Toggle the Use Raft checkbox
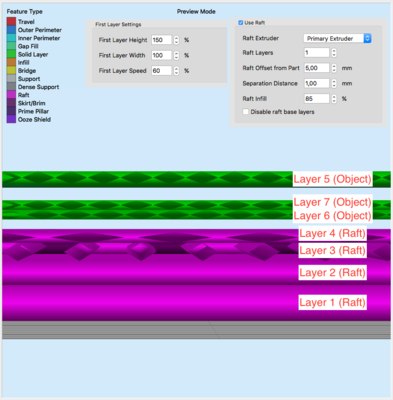Screen dimensions: 393x400 point(241,23)
